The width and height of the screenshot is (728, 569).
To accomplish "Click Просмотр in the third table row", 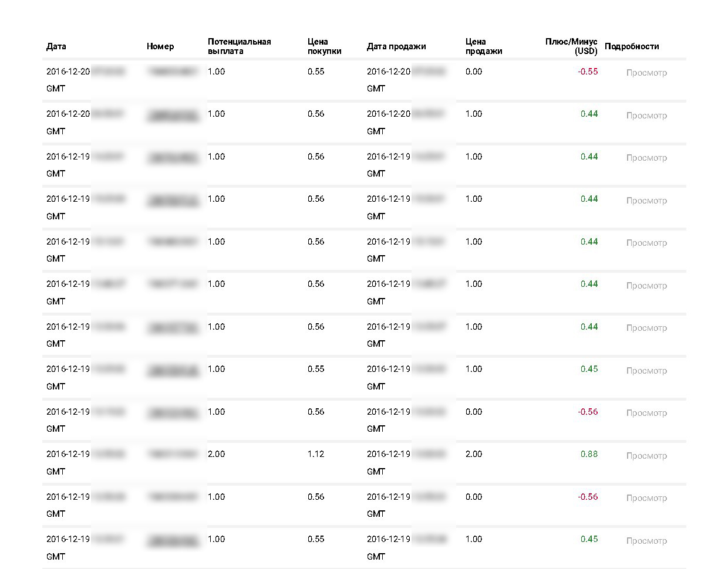I will (646, 158).
